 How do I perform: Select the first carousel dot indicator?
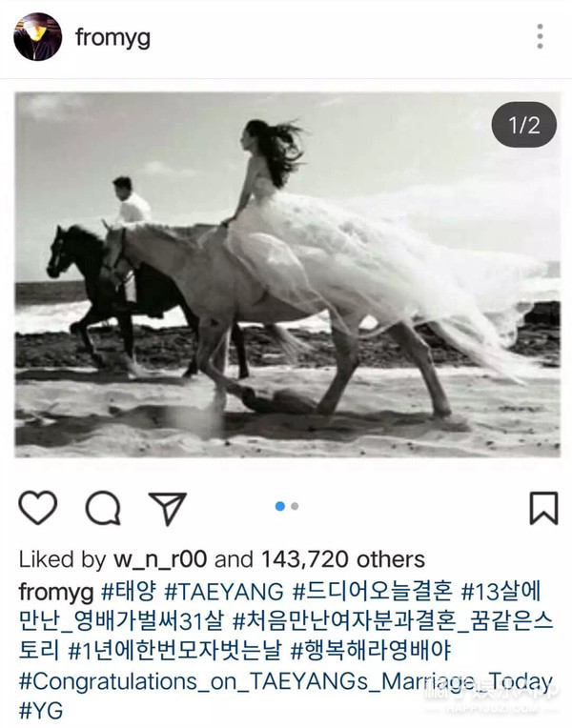279,506
